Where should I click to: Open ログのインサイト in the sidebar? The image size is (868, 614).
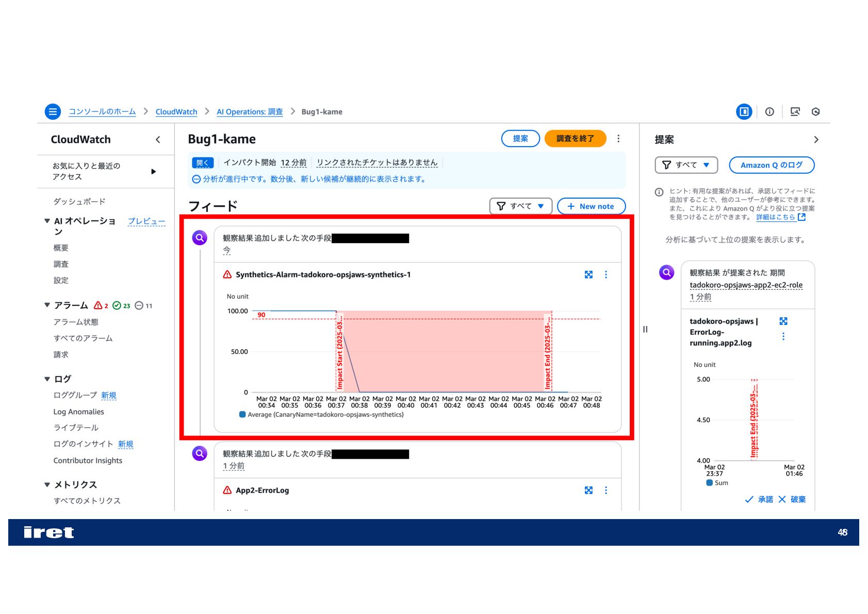click(83, 444)
